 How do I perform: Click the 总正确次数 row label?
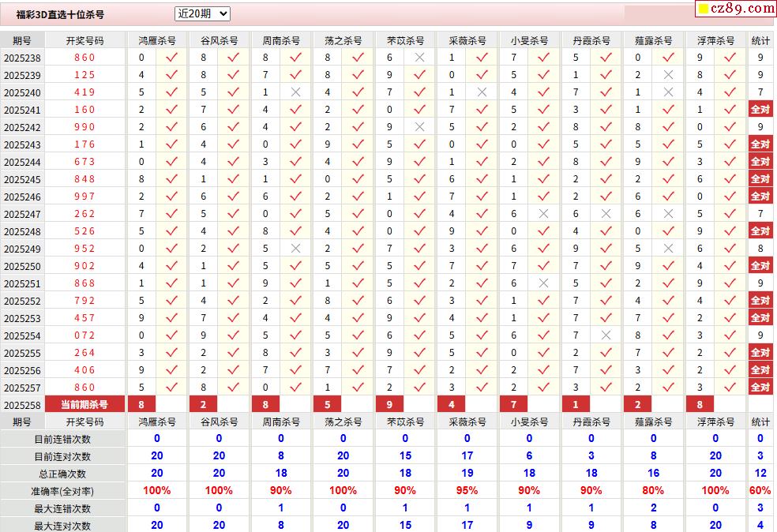(x=62, y=474)
